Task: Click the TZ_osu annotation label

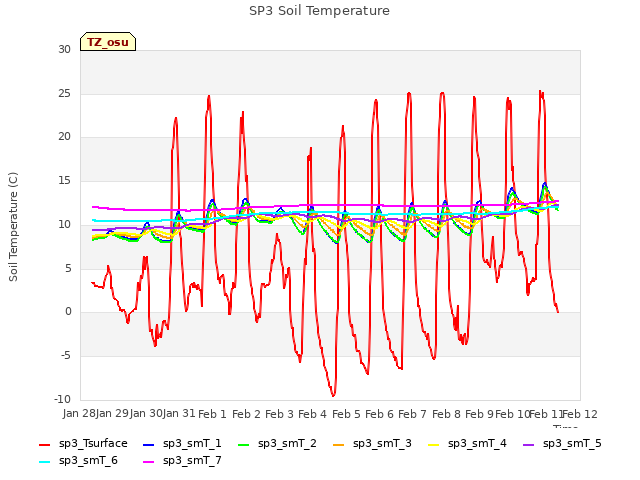Action: coord(108,42)
